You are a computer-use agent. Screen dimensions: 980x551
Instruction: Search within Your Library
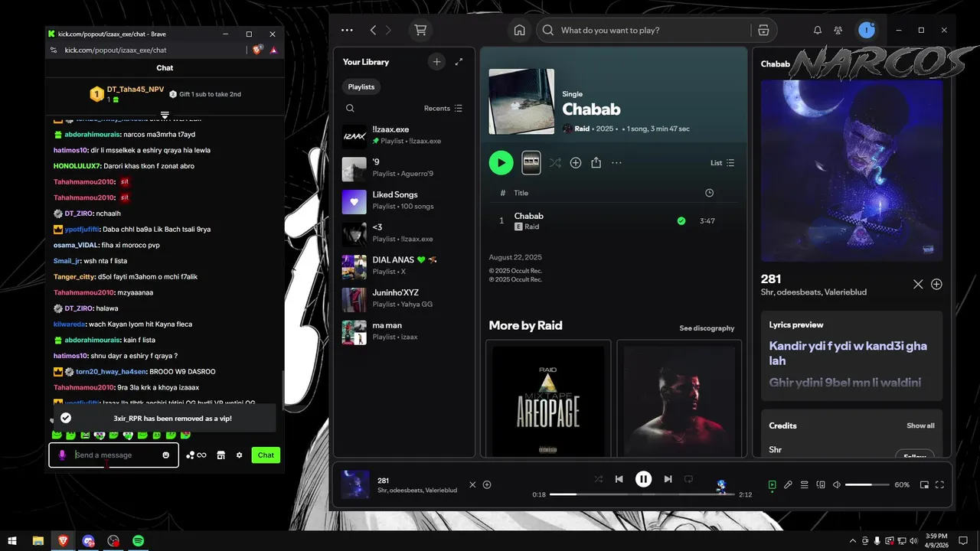(x=350, y=108)
